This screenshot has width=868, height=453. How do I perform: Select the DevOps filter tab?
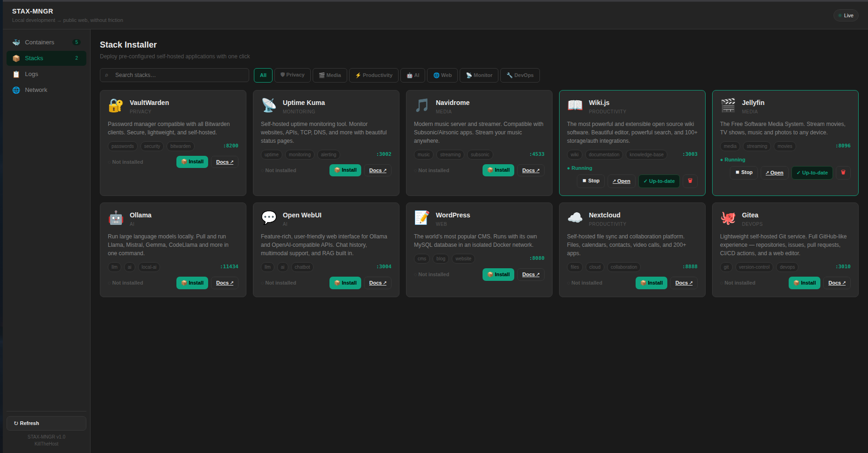click(x=519, y=75)
